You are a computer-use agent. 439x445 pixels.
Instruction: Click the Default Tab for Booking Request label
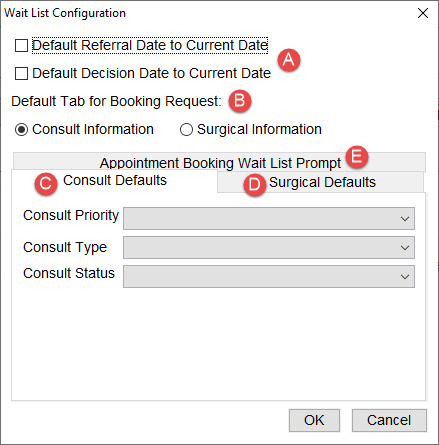click(x=116, y=101)
